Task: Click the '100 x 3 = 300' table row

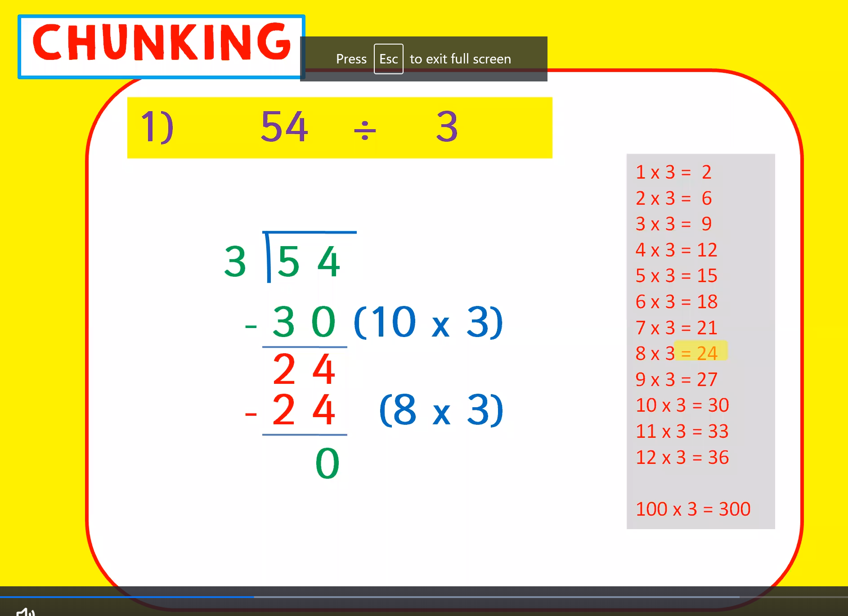Action: tap(693, 509)
